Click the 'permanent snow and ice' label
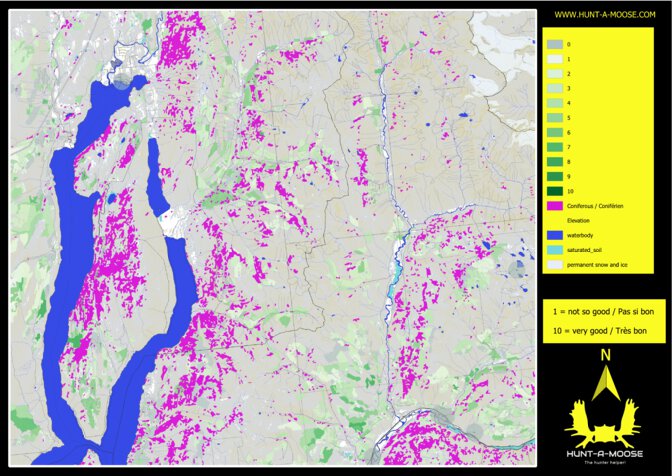 [x=597, y=265]
